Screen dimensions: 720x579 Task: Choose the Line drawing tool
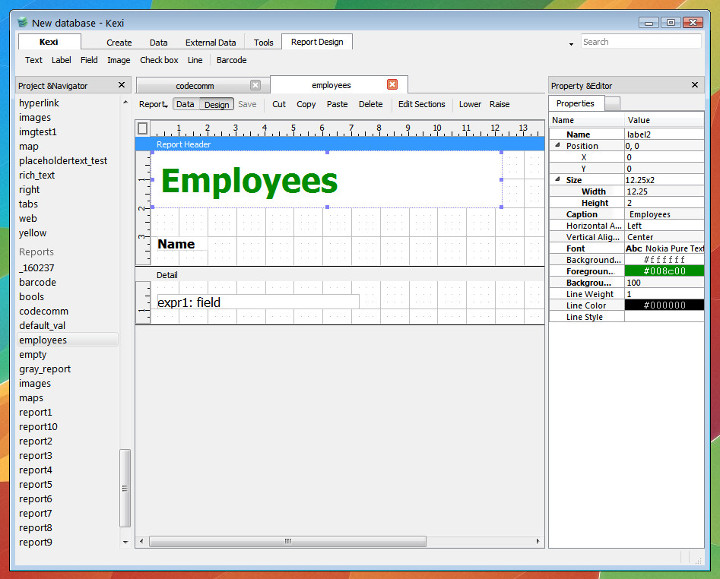(x=195, y=60)
